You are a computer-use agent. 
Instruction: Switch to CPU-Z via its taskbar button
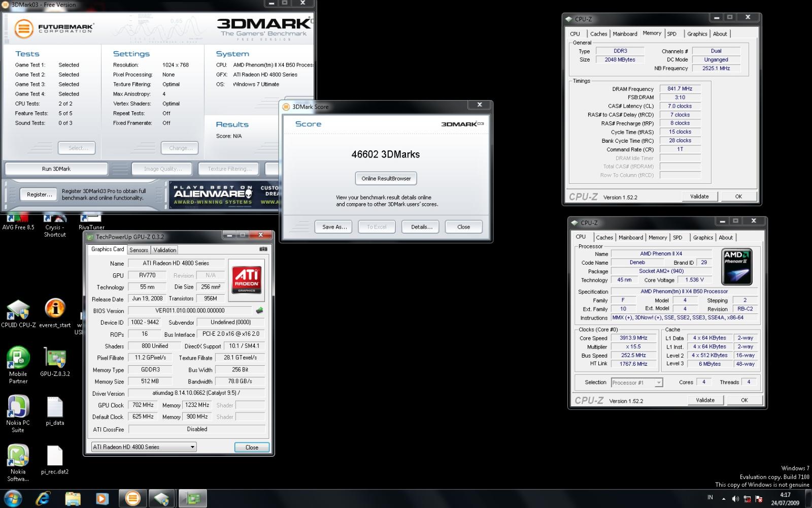162,498
